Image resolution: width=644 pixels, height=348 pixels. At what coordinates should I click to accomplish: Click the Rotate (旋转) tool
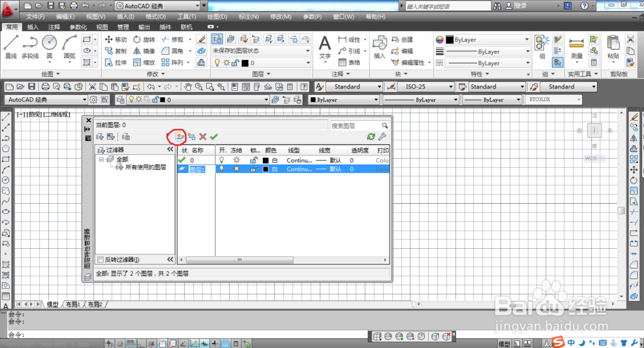[144, 39]
